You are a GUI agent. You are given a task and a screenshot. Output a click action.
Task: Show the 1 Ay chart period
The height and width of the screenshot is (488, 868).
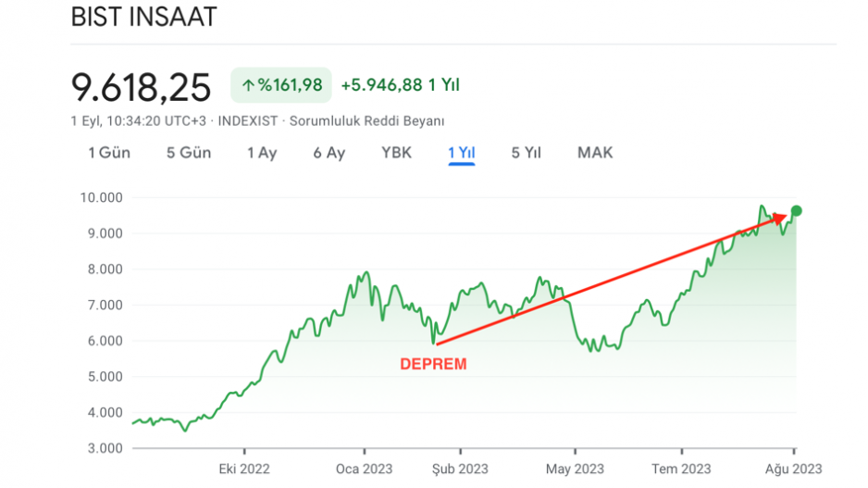(x=262, y=153)
